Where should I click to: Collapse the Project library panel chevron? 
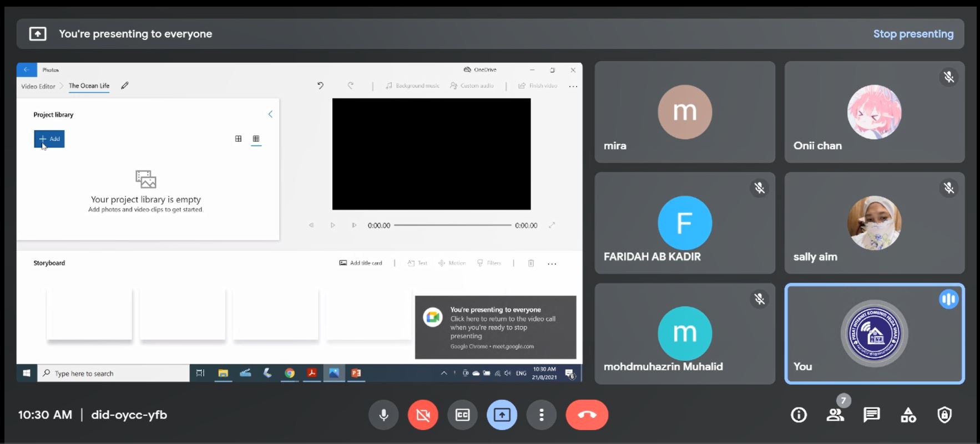coord(270,114)
